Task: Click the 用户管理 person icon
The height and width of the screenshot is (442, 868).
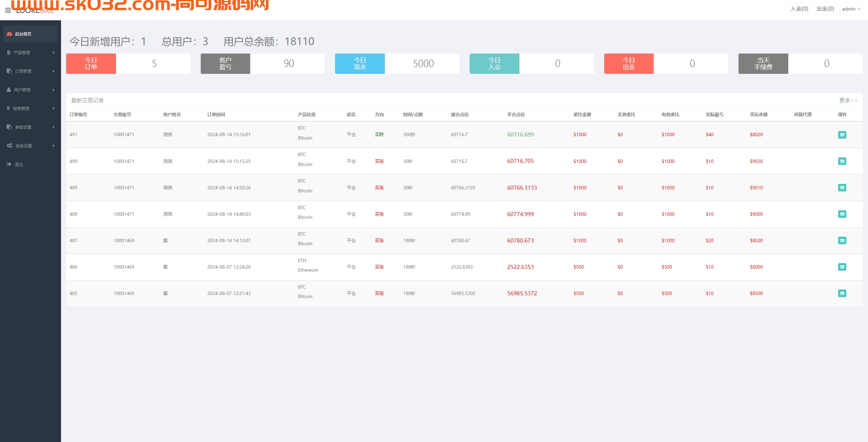Action: click(x=9, y=90)
